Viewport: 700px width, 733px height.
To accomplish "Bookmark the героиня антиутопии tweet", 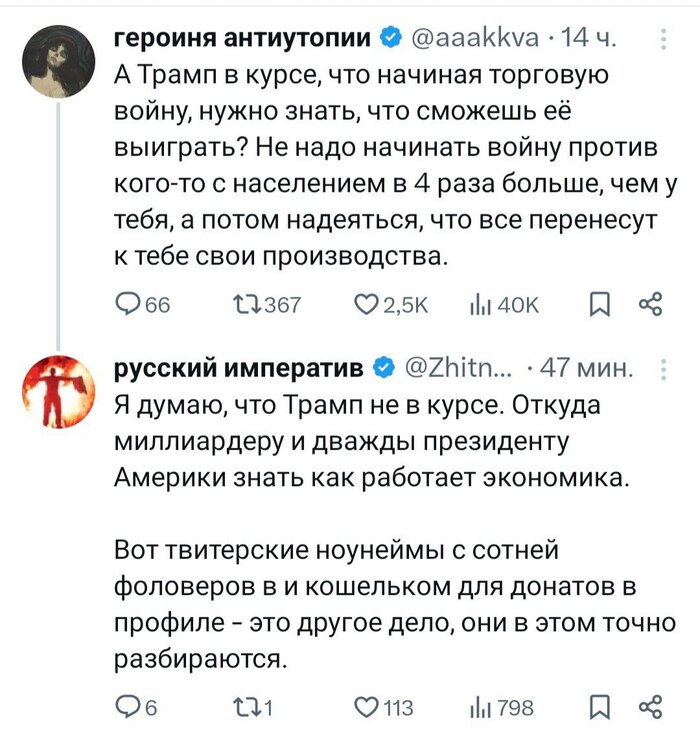I will click(596, 306).
